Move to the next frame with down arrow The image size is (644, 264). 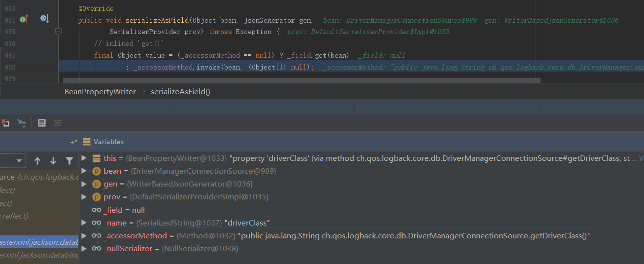(x=53, y=161)
